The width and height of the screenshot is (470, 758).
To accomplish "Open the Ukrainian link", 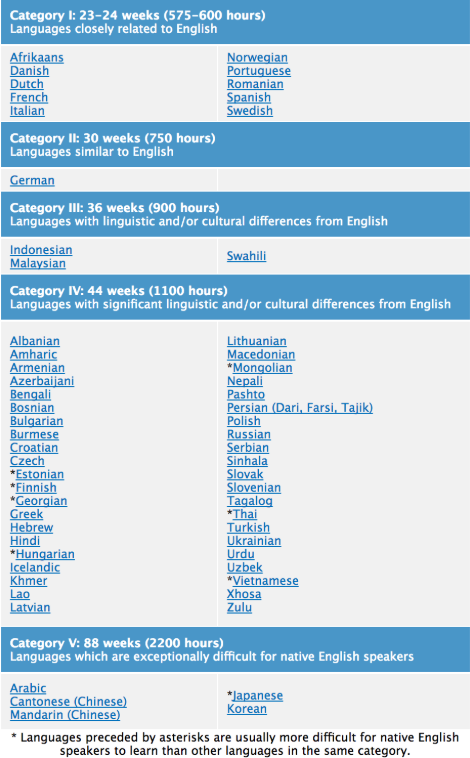I will 254,541.
